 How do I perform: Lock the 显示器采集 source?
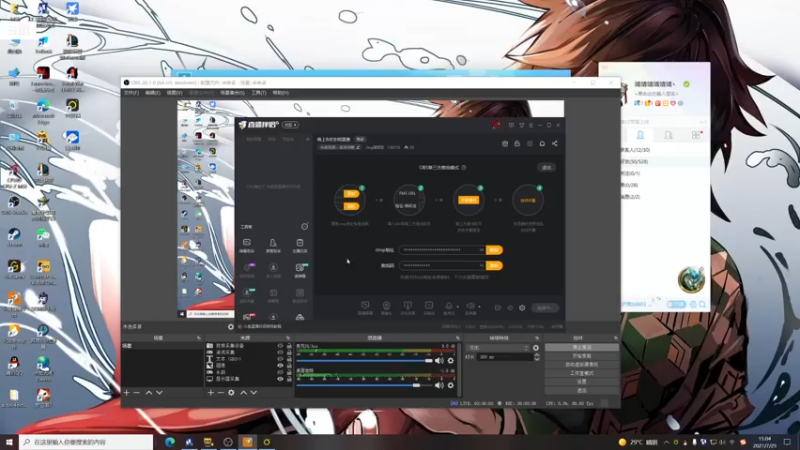tap(289, 379)
